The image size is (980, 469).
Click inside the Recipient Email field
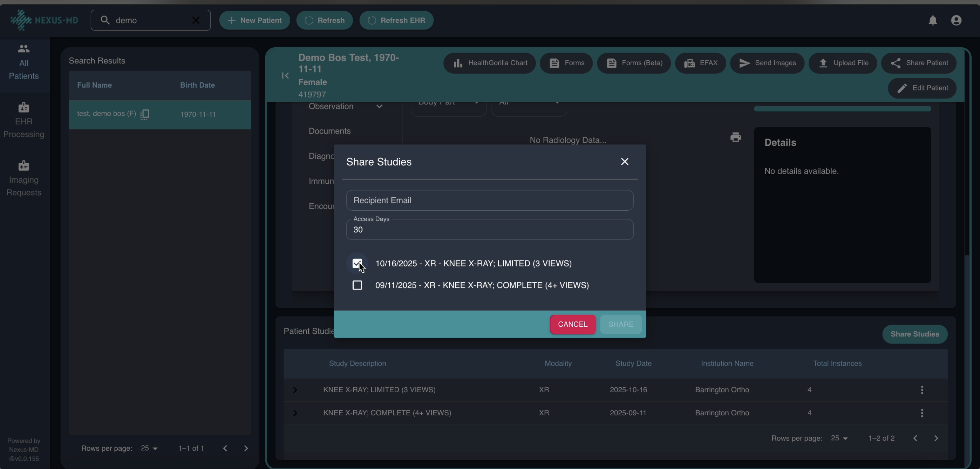coord(489,200)
